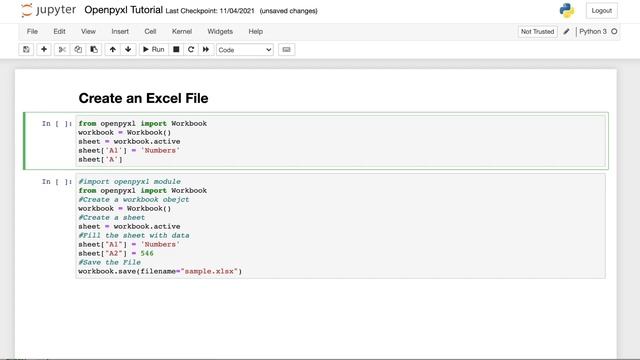Click the Not Trusted button
This screenshot has width=640, height=360.
pos(537,31)
